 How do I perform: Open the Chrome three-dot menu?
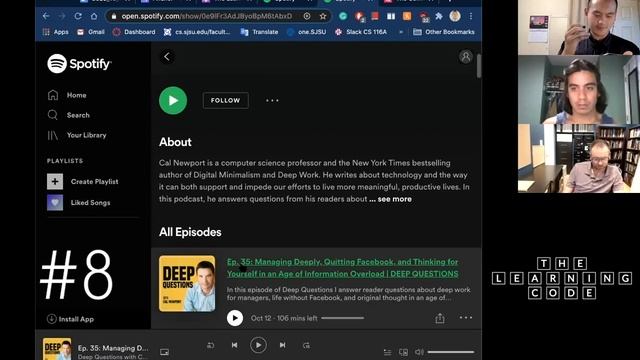[471, 16]
